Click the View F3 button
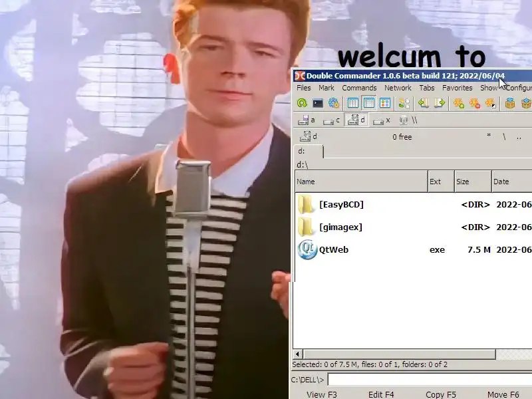The width and height of the screenshot is (532, 399). pyautogui.click(x=322, y=394)
